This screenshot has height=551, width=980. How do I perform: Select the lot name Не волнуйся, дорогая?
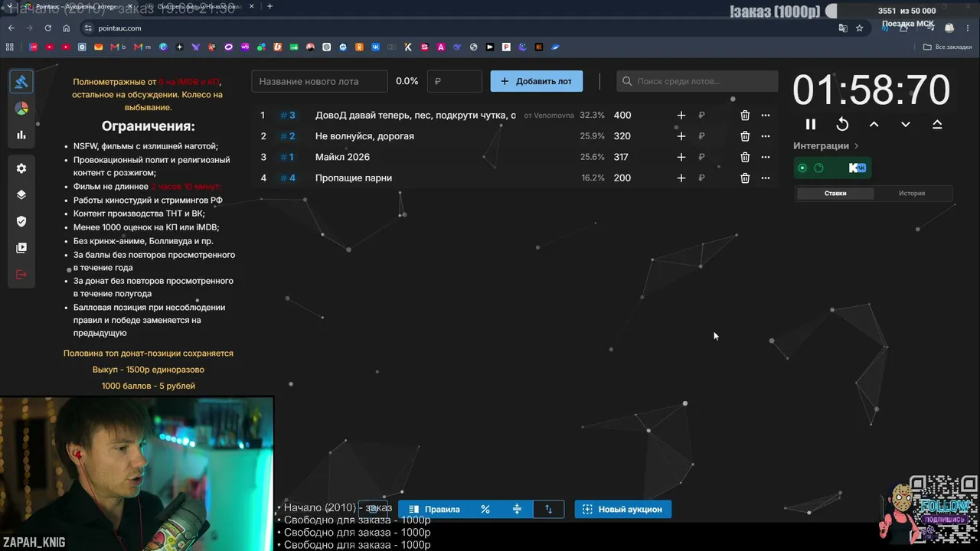(x=364, y=136)
